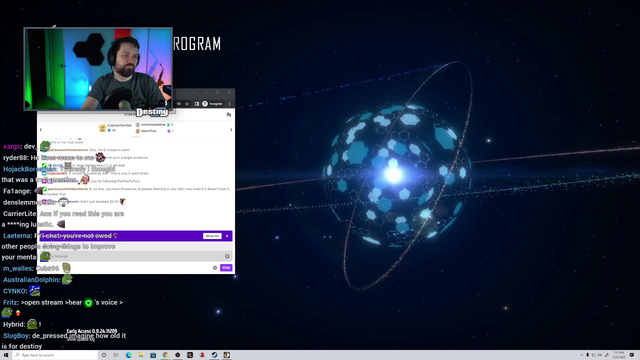The image size is (640, 360).
Task: Click the Send a message chat input
Action: tap(135, 256)
